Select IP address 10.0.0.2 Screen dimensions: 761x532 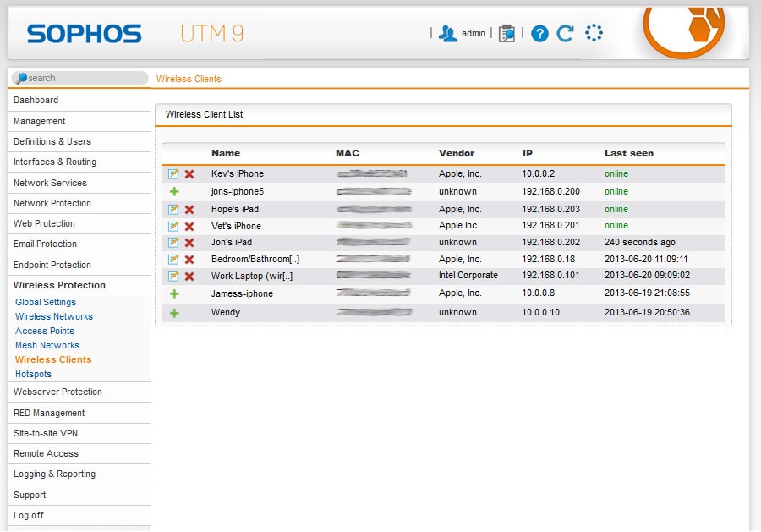pos(539,173)
